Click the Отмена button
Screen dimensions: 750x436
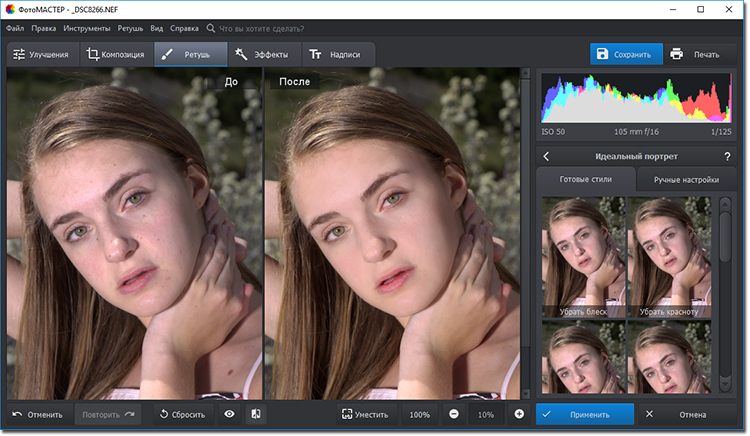click(x=683, y=414)
